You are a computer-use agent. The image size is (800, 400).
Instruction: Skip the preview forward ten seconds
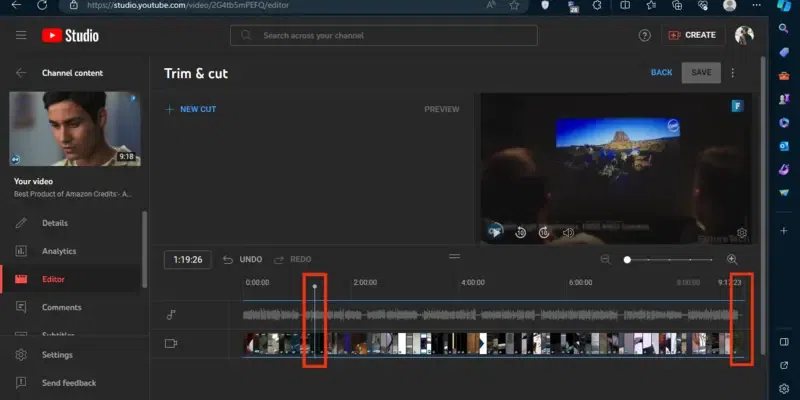pyautogui.click(x=544, y=233)
